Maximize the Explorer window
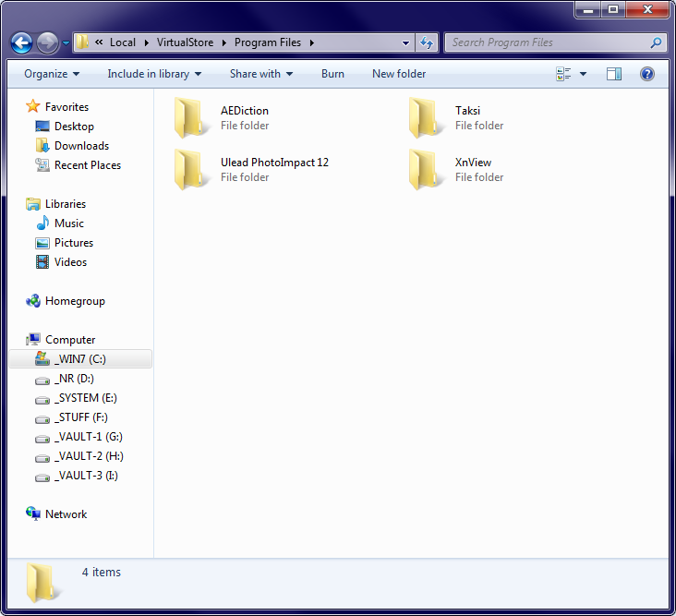The image size is (676, 616). pyautogui.click(x=613, y=9)
